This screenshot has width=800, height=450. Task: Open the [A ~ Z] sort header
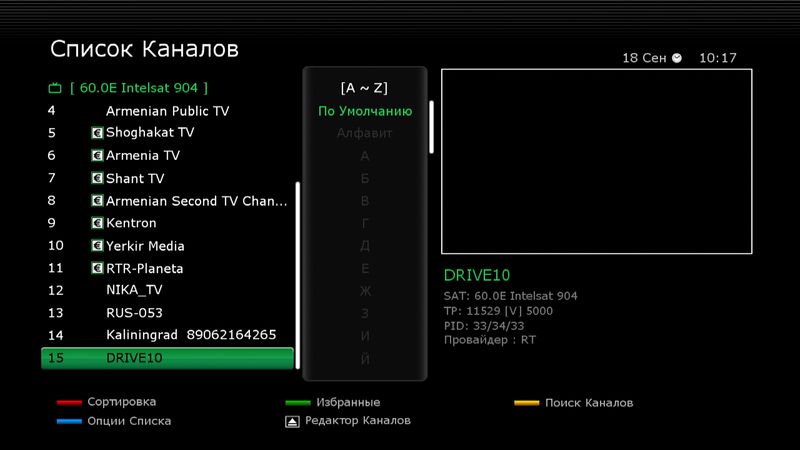(364, 88)
